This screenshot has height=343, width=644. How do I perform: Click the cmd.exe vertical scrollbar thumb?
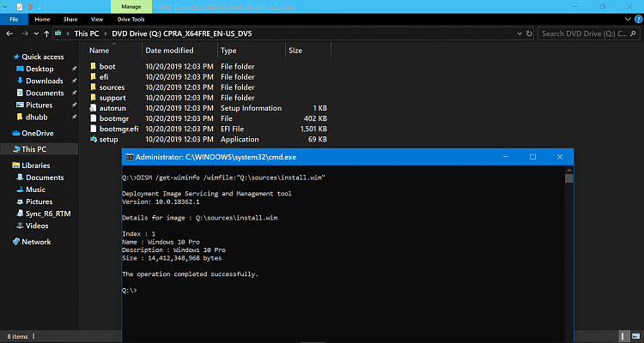pos(568,178)
